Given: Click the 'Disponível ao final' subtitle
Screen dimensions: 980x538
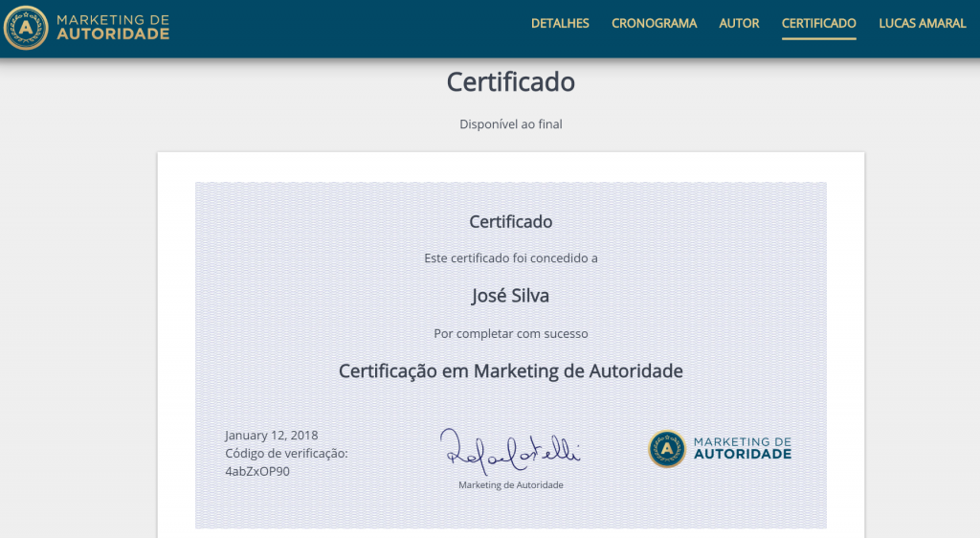Looking at the screenshot, I should (511, 124).
